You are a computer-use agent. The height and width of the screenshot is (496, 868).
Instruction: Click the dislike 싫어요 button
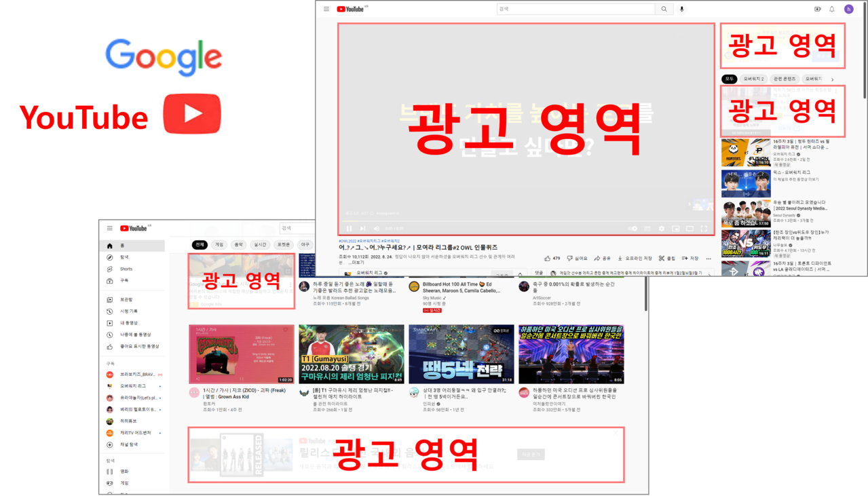pyautogui.click(x=578, y=259)
